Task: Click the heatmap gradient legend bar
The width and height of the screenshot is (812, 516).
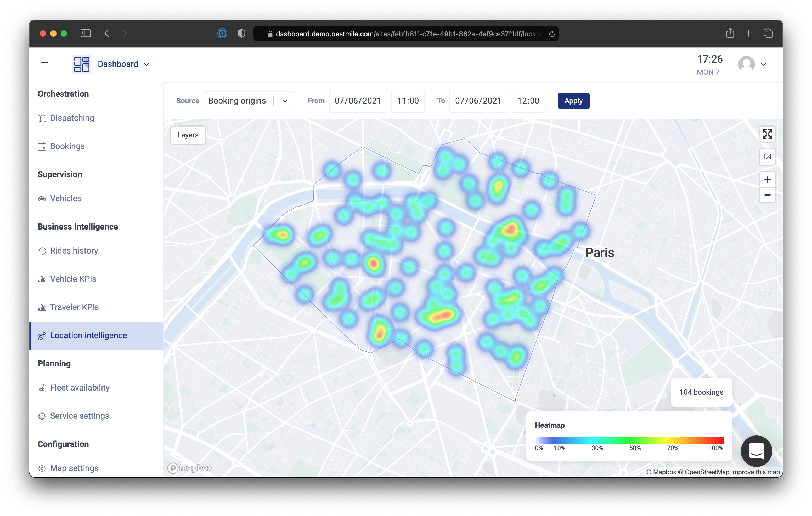Action: 629,440
